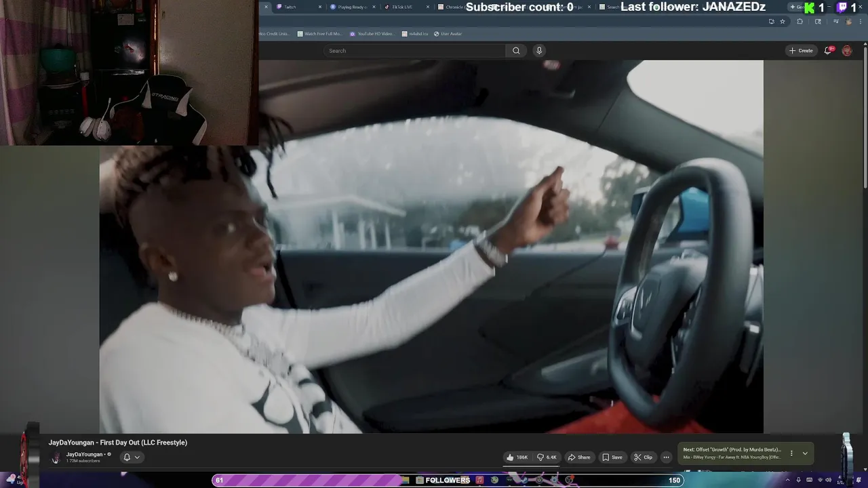Expand the Next up queue chevron
The width and height of the screenshot is (868, 488).
coord(805,453)
